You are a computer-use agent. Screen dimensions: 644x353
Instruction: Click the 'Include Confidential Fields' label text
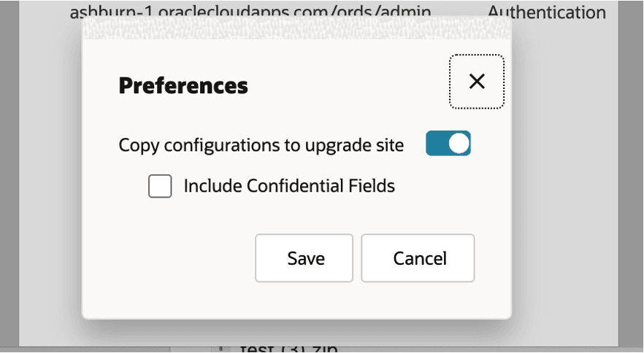pyautogui.click(x=289, y=186)
